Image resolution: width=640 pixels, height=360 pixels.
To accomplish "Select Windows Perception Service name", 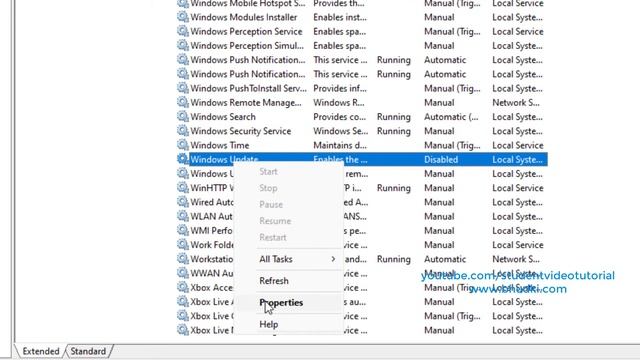I will tap(246, 31).
